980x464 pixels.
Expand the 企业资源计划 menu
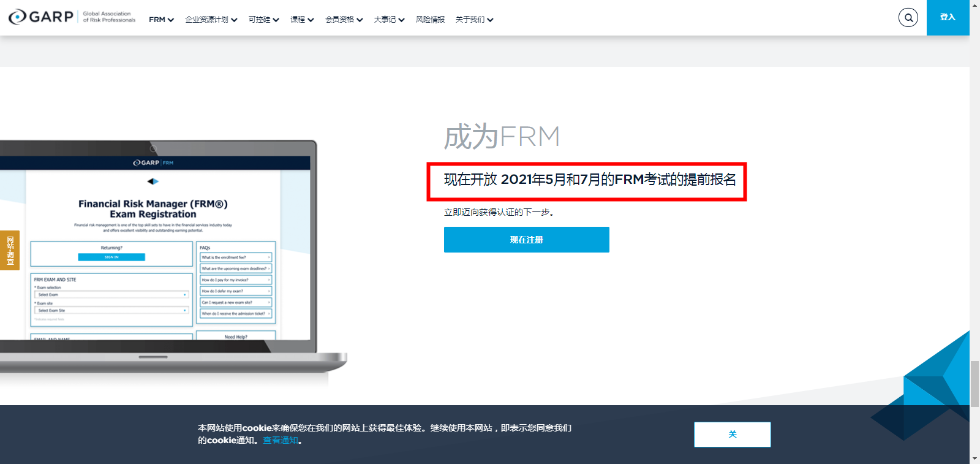(211, 20)
